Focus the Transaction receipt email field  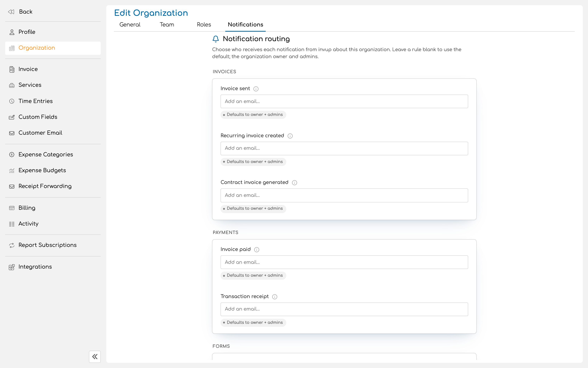pyautogui.click(x=344, y=309)
